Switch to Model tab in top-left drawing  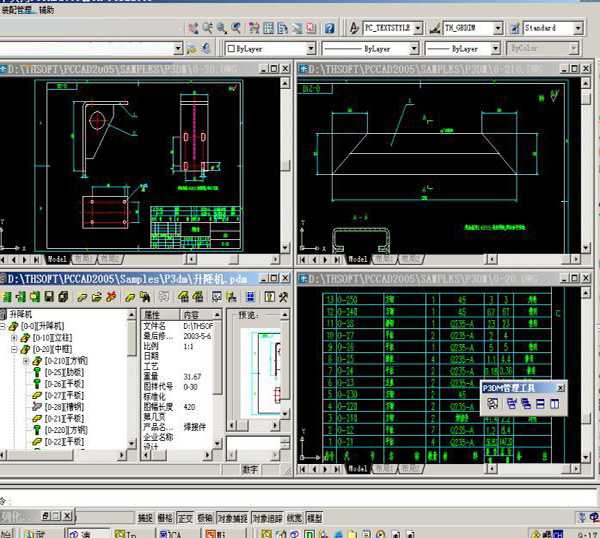coord(57,258)
